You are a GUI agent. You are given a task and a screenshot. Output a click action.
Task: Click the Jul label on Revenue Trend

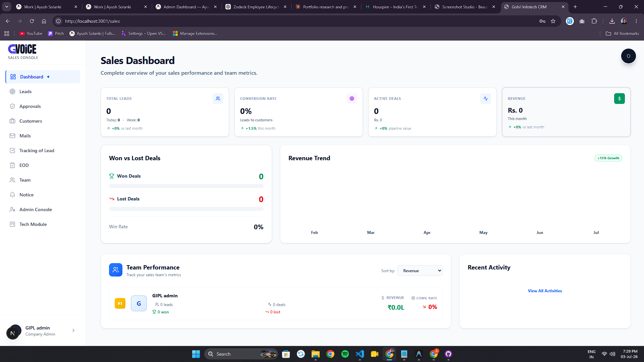click(596, 232)
